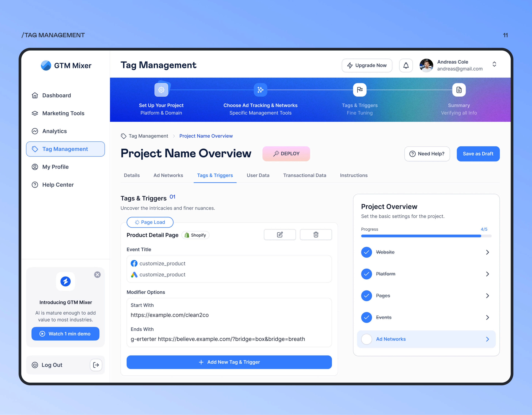Close the Introducing GTM Mixer card
This screenshot has height=415, width=532.
click(x=97, y=275)
